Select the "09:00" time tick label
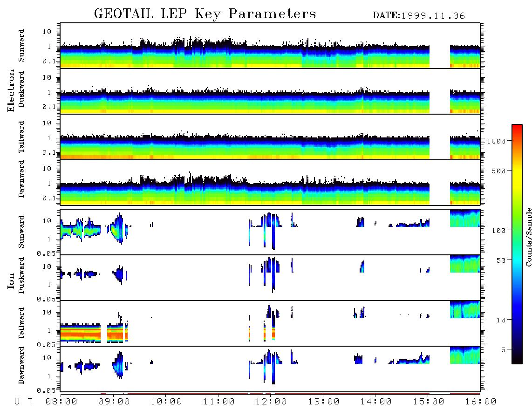The width and height of the screenshot is (532, 410). pyautogui.click(x=114, y=402)
